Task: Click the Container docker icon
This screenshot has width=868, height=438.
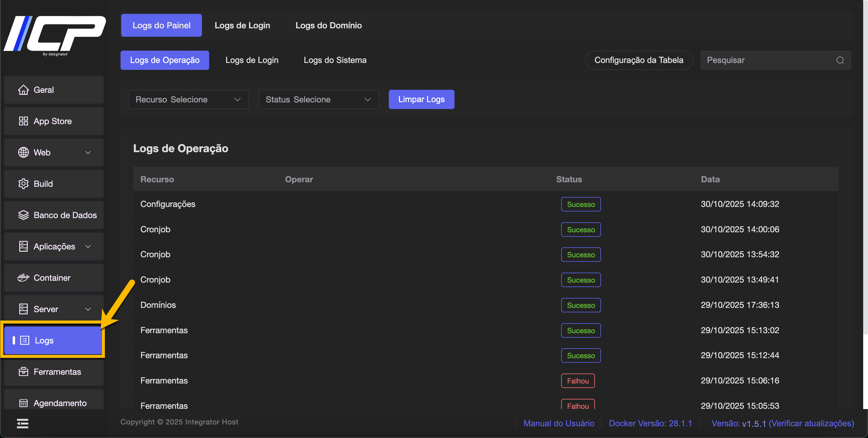Action: coord(23,278)
